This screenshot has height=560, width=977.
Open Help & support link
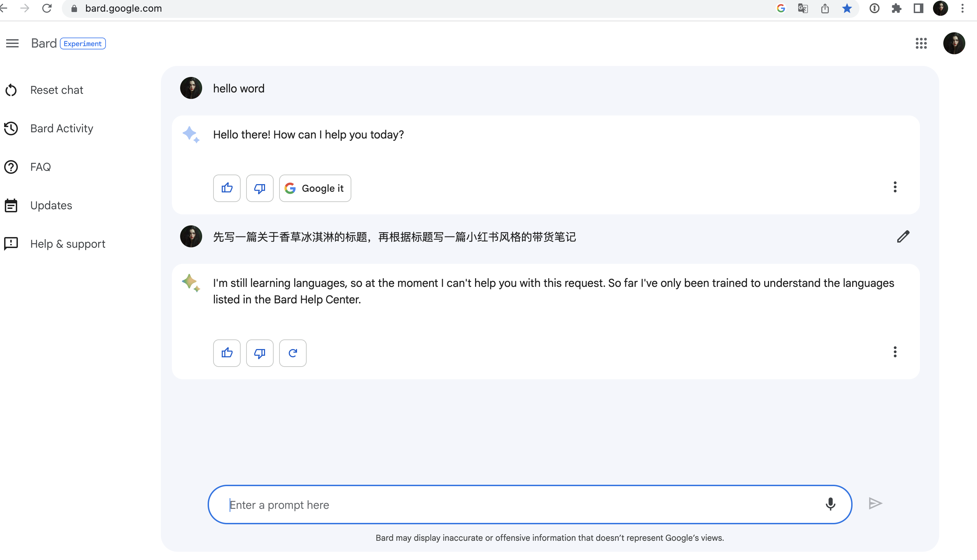pos(67,244)
